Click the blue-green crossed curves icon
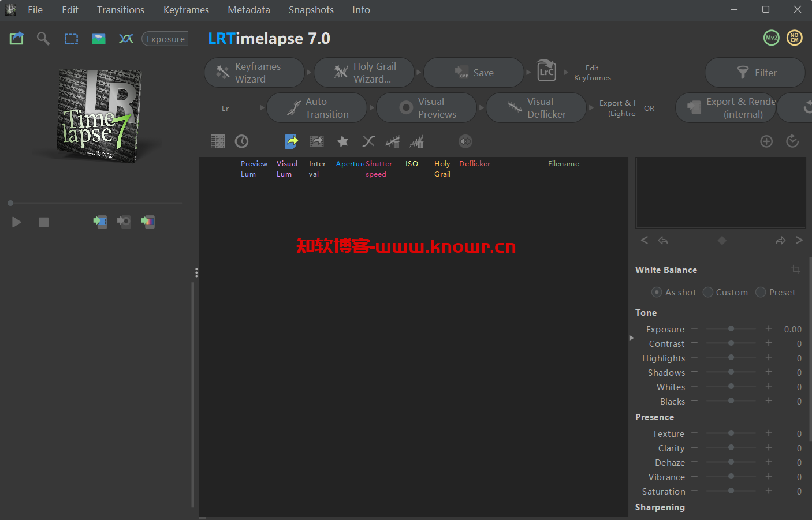This screenshot has height=520, width=812. (126, 39)
